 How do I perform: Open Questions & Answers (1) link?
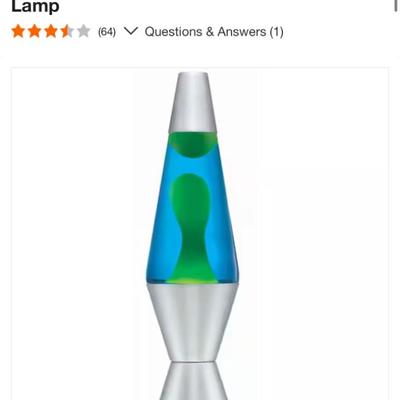(214, 32)
